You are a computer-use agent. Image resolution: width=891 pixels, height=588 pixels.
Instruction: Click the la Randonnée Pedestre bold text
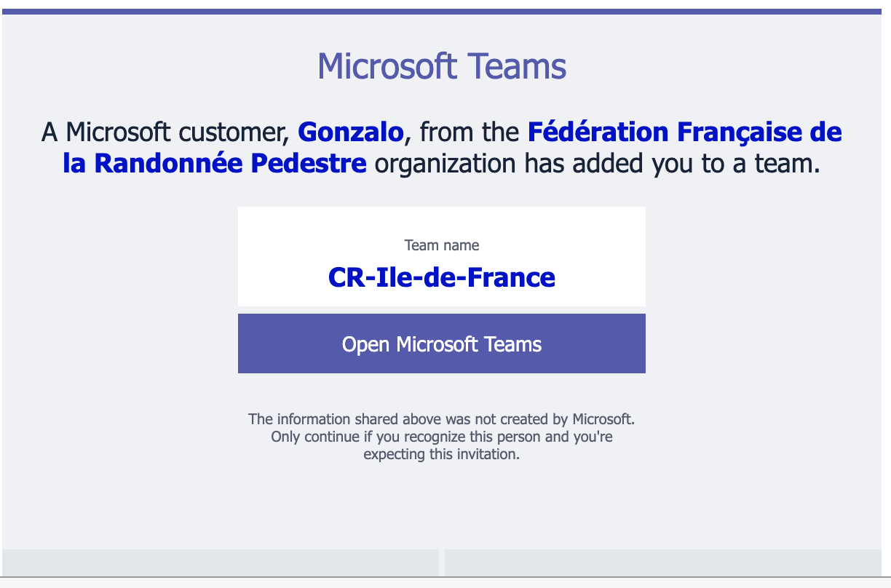click(x=215, y=164)
